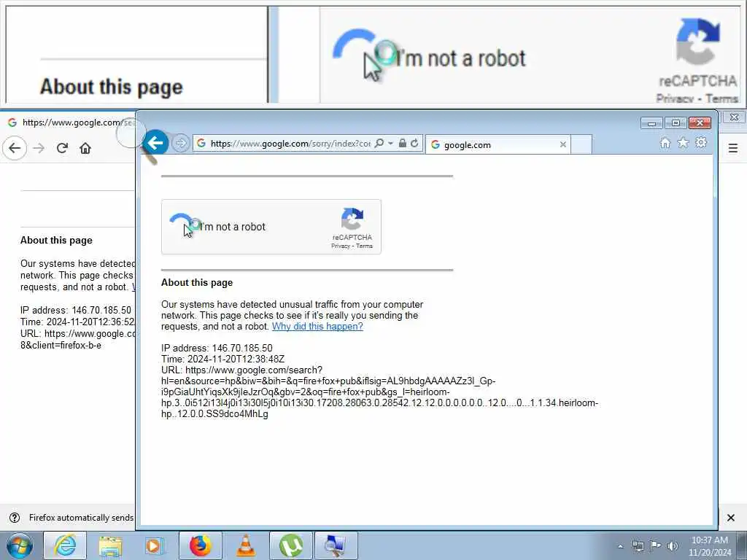The image size is (747, 560).
Task: Open IE tools gear icon
Action: [x=701, y=142]
